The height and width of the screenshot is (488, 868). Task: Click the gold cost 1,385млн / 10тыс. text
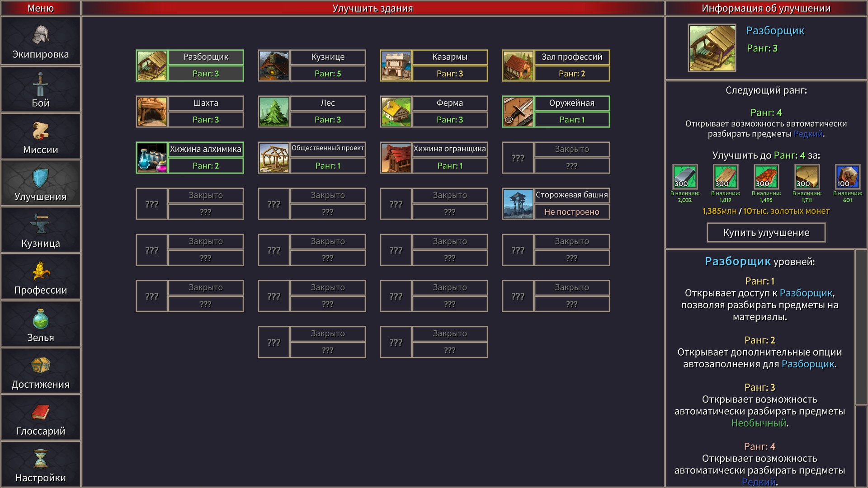pyautogui.click(x=766, y=211)
